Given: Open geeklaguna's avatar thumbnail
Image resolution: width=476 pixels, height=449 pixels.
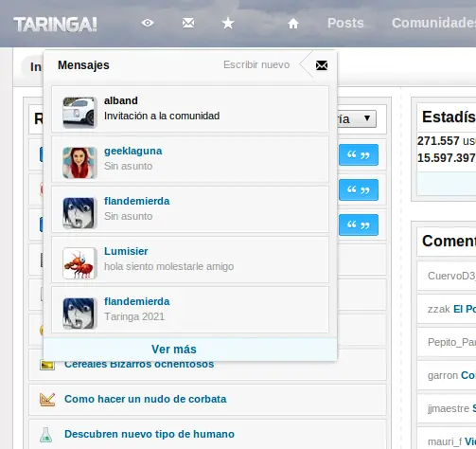Looking at the screenshot, I should 79,163.
